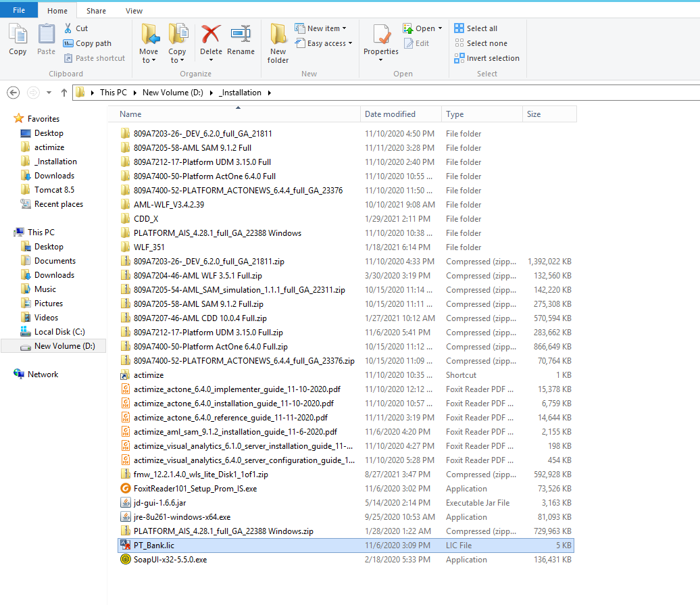Expand the Delete options arrow
700x605 pixels.
pyautogui.click(x=211, y=60)
